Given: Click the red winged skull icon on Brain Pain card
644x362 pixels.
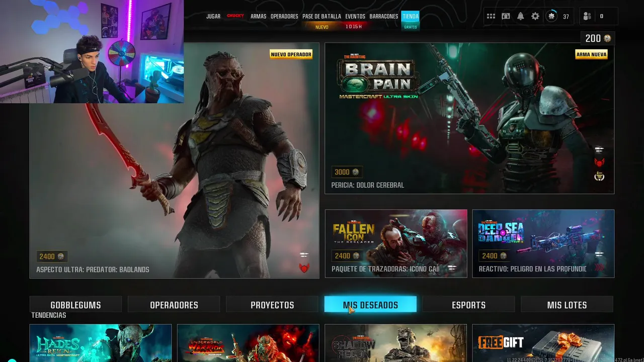Looking at the screenshot, I should (599, 162).
